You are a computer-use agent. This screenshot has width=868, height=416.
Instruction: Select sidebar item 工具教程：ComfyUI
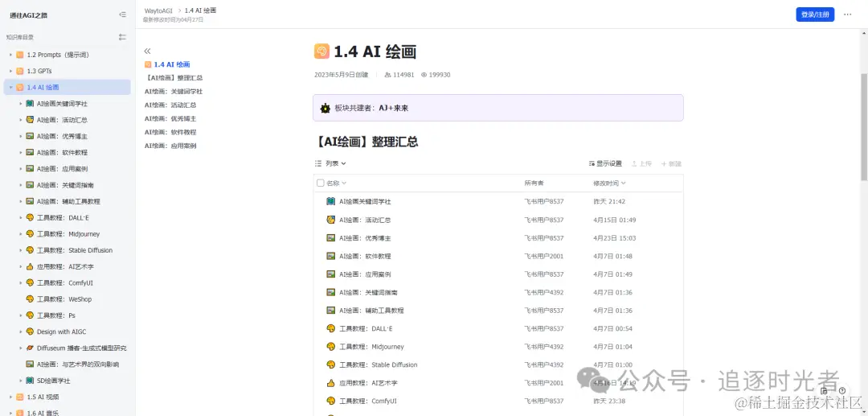(65, 283)
